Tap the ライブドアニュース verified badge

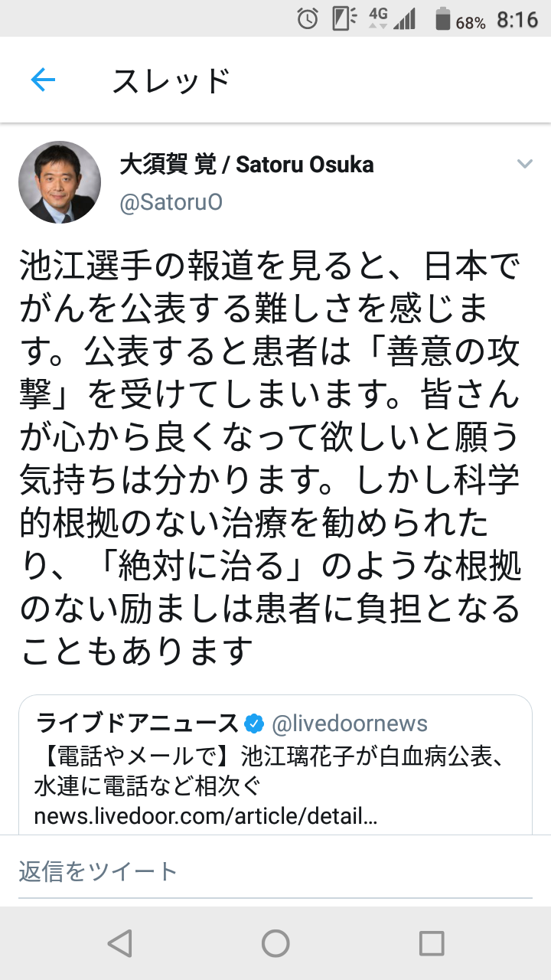254,724
